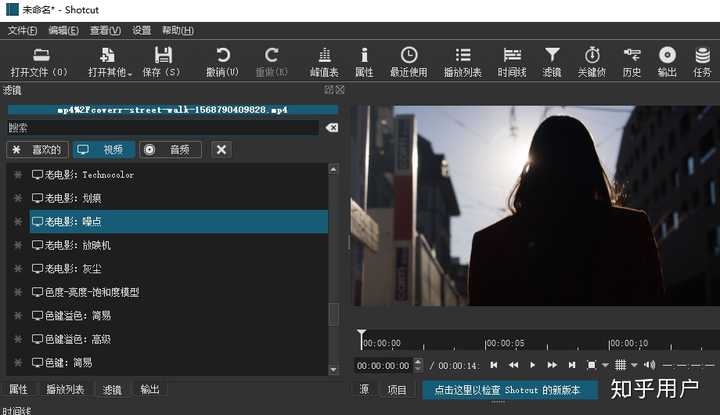The width and height of the screenshot is (720, 415).
Task: Open the 编辑 menu
Action: (63, 31)
